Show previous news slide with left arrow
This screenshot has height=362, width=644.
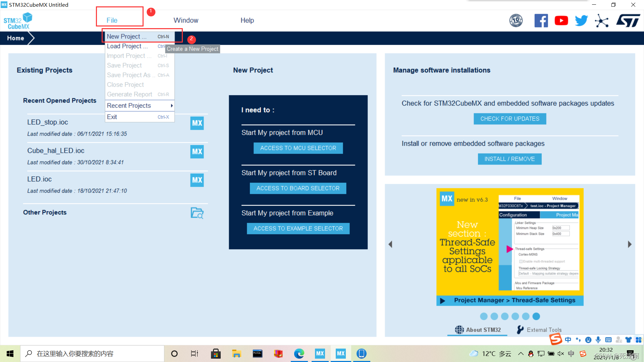click(390, 244)
